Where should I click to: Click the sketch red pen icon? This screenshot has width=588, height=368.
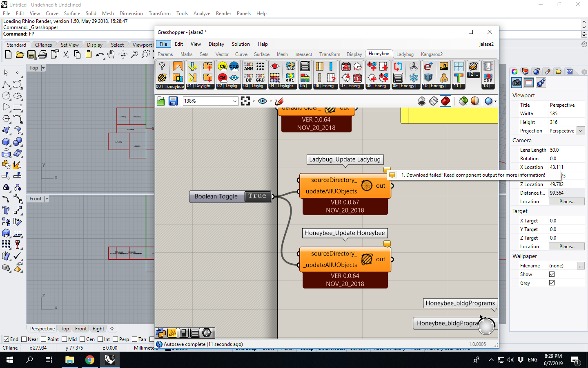(279, 101)
